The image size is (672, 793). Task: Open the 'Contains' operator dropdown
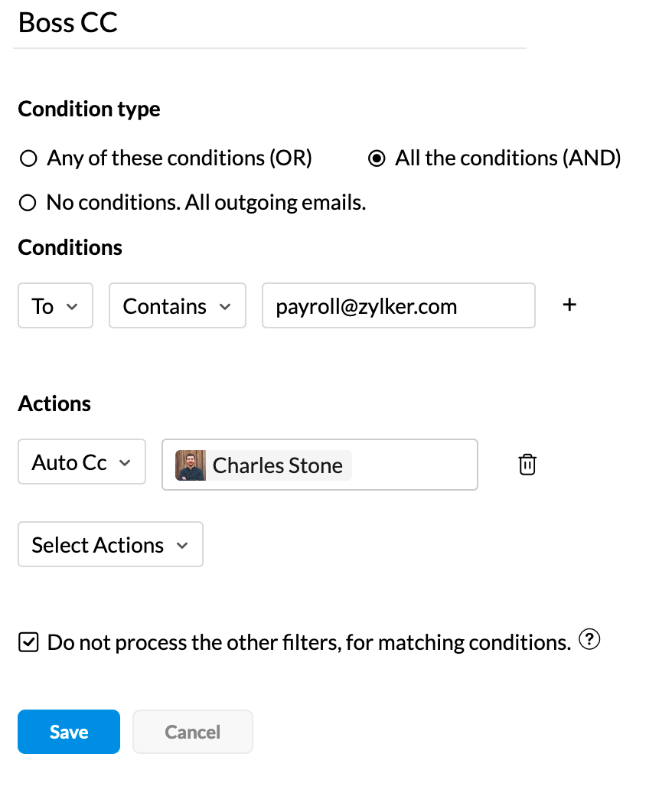pos(177,305)
